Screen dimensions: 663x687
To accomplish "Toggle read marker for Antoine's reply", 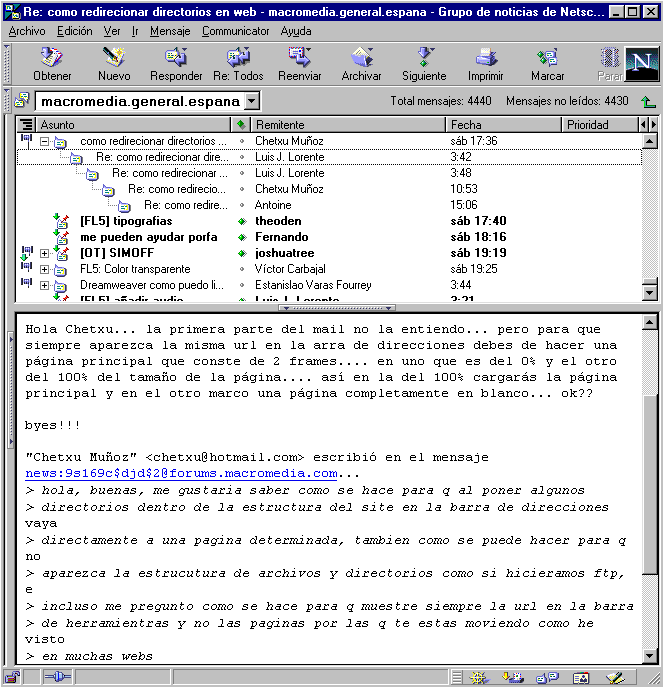I will point(242,205).
